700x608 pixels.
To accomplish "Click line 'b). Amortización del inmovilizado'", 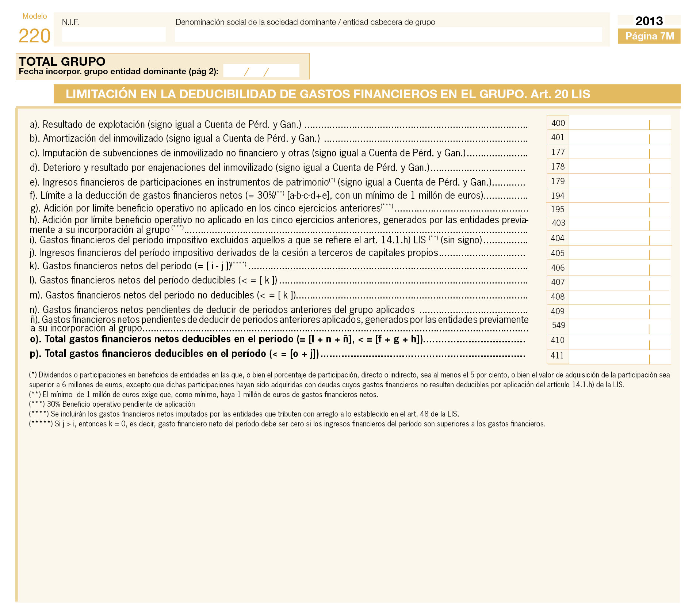I will 279,138.
